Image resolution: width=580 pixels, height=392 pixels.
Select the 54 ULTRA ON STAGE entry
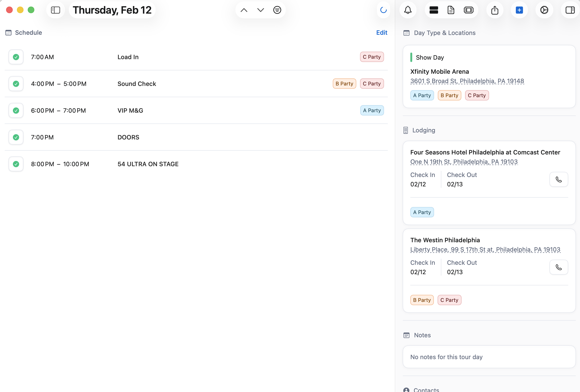196,164
